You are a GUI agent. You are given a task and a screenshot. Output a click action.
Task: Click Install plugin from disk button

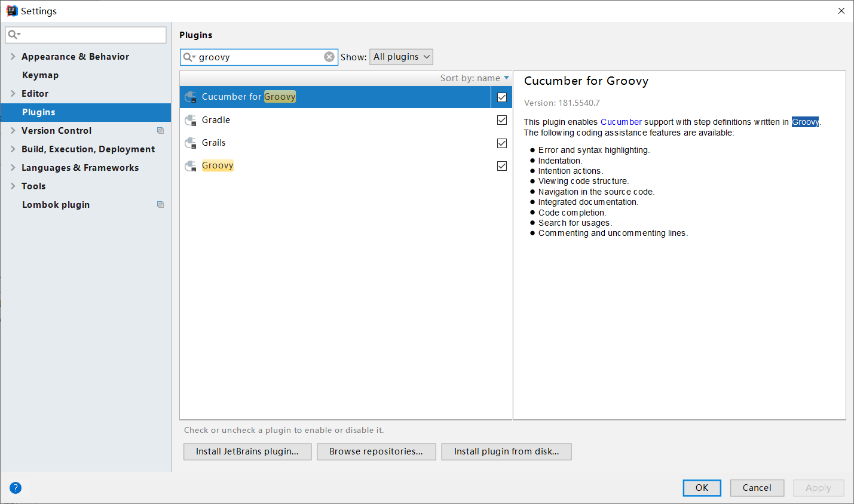click(506, 451)
